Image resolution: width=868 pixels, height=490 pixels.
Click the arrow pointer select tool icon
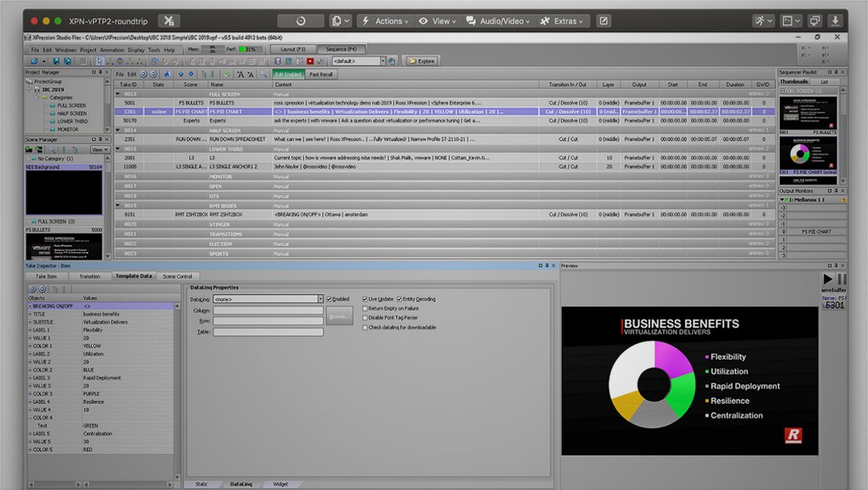point(99,62)
